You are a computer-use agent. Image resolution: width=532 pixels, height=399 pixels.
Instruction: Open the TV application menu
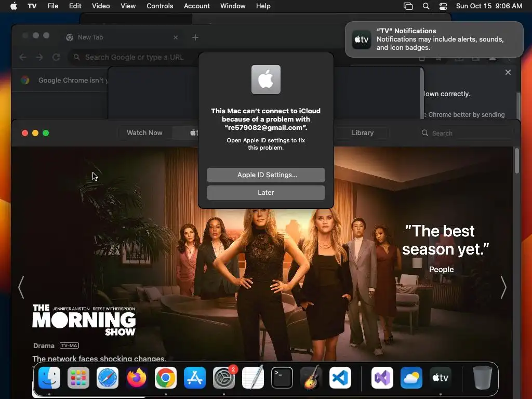click(x=32, y=6)
